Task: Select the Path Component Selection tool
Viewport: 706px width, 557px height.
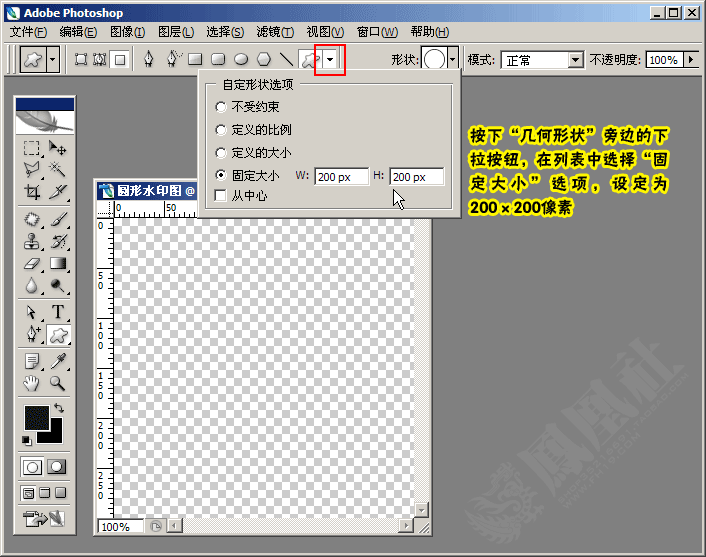Action: point(32,312)
